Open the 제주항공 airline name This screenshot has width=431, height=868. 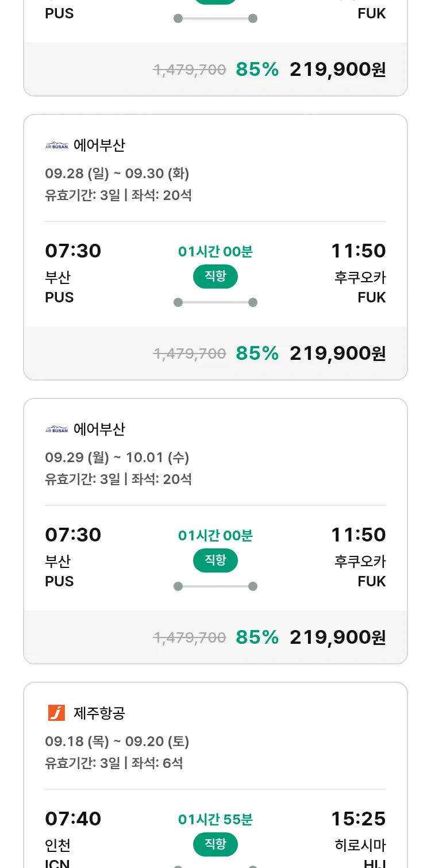tap(99, 713)
